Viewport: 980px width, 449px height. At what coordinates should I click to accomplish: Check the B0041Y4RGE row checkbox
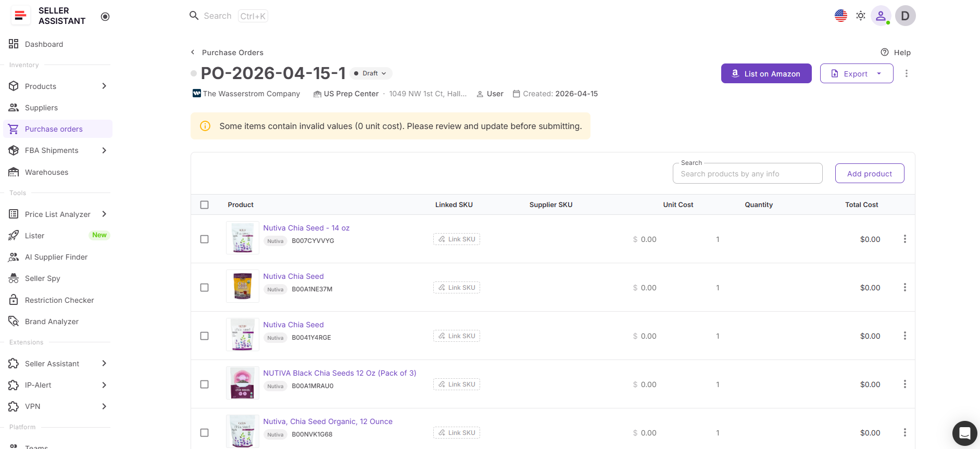(x=205, y=336)
